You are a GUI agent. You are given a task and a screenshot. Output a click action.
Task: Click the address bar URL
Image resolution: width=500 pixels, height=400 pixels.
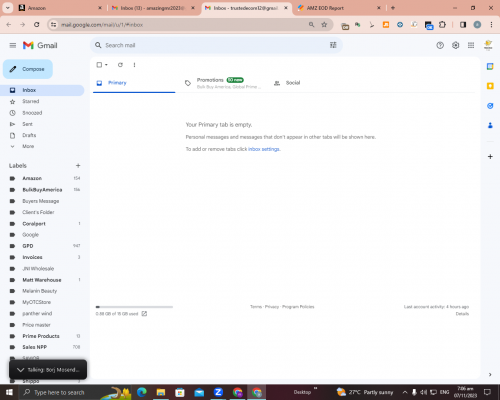[x=102, y=25]
